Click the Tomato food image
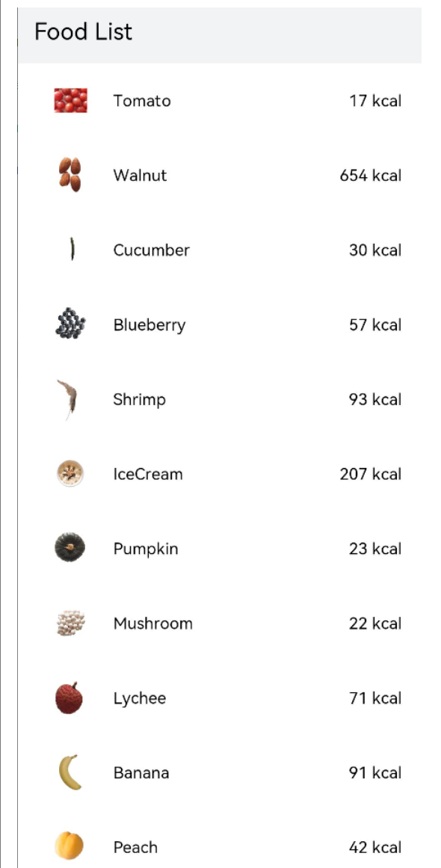 (70, 101)
